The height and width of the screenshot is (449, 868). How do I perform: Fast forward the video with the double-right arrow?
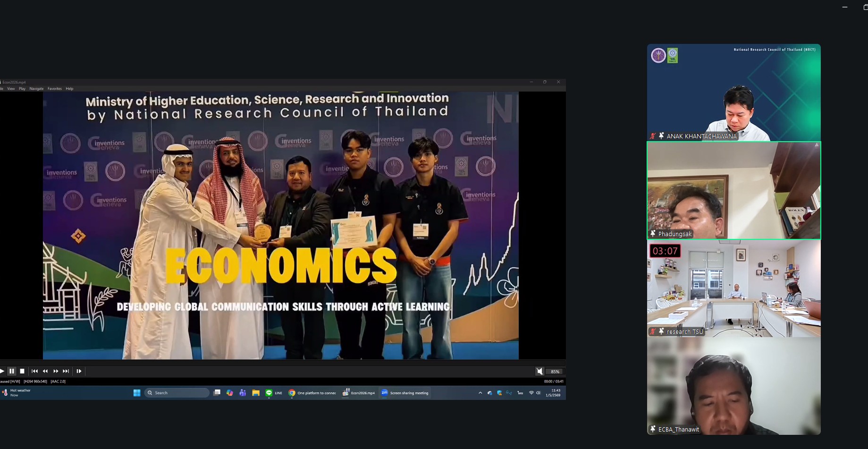56,371
